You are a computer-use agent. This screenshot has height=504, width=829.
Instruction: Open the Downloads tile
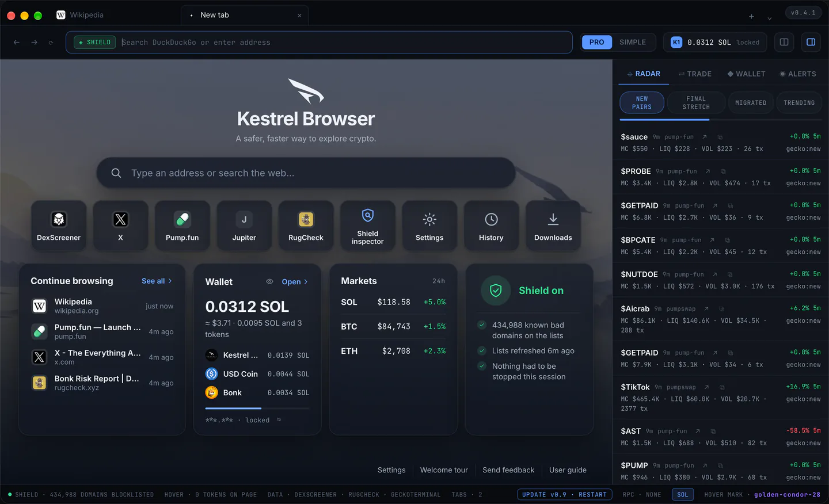[x=553, y=226]
